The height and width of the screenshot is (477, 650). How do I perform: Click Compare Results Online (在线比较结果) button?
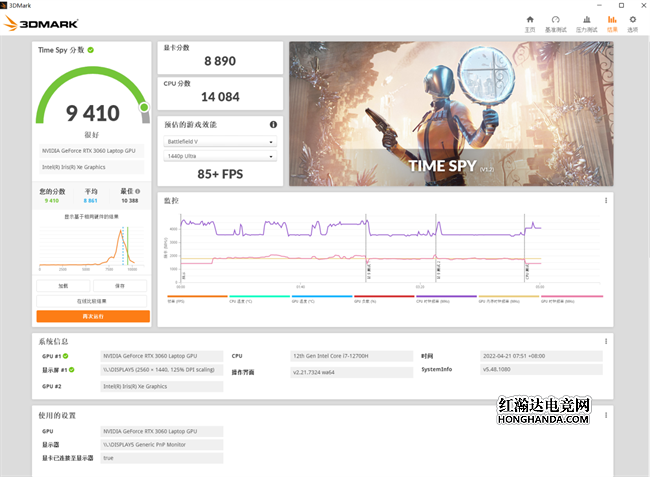(92, 300)
